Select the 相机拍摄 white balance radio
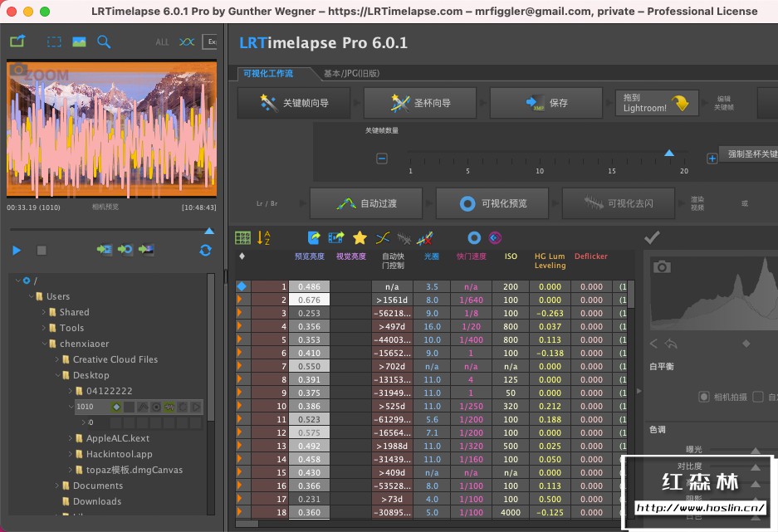 coord(703,398)
